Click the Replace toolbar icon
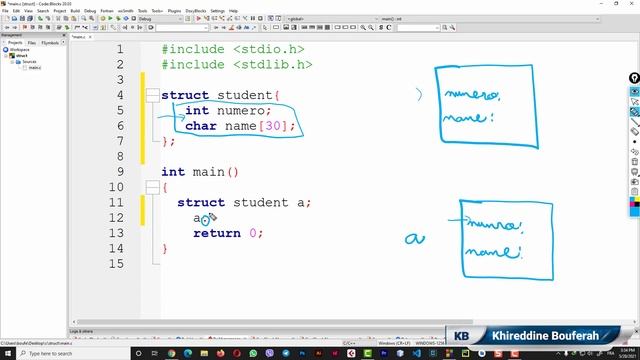 91,19
